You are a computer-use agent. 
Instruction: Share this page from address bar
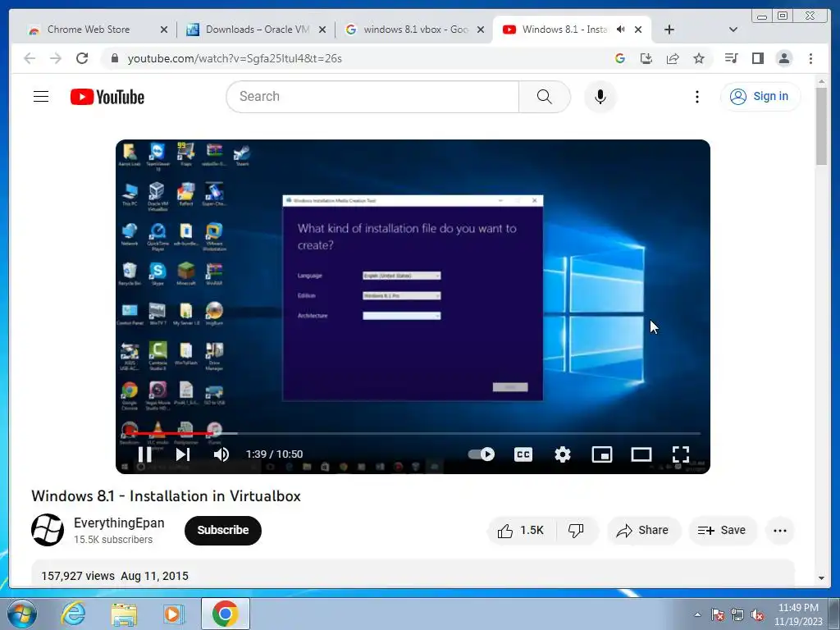pyautogui.click(x=673, y=58)
